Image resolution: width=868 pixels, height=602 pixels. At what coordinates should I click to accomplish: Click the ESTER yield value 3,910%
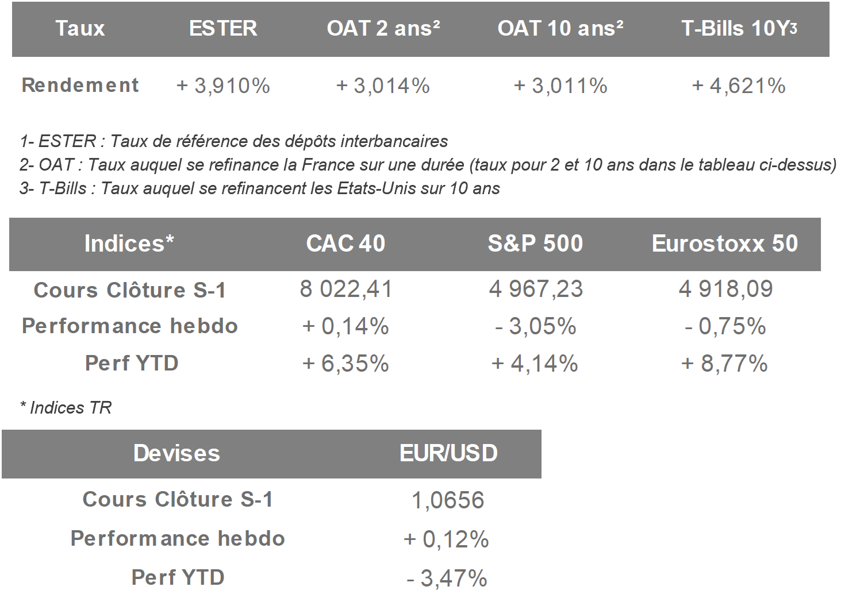pos(223,86)
